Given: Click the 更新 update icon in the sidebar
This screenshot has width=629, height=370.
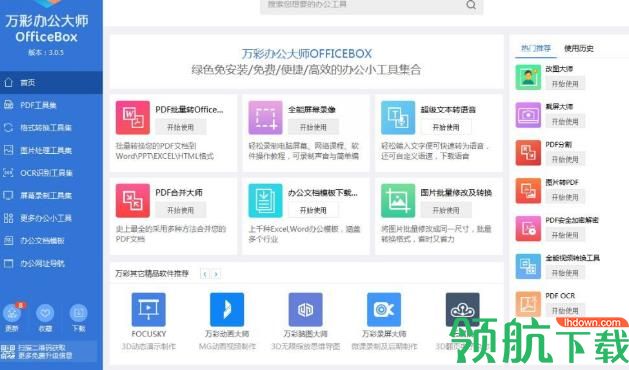Looking at the screenshot, I should coord(12,313).
